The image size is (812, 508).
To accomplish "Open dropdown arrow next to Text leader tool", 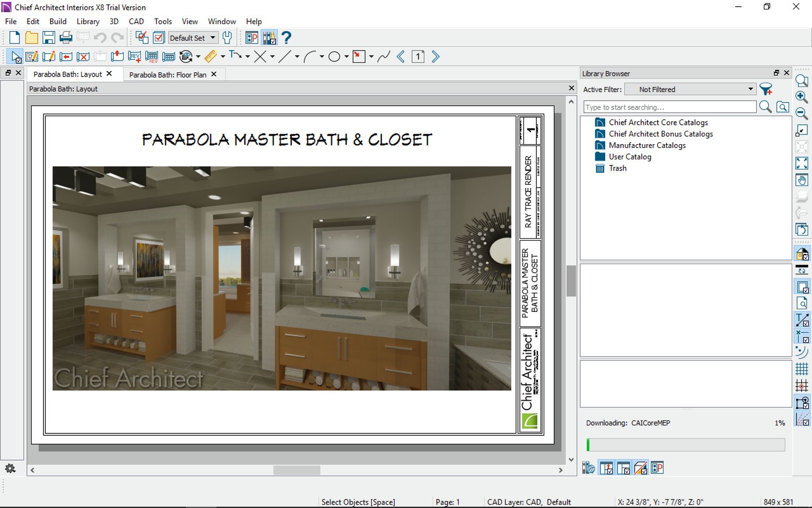I will tap(247, 57).
